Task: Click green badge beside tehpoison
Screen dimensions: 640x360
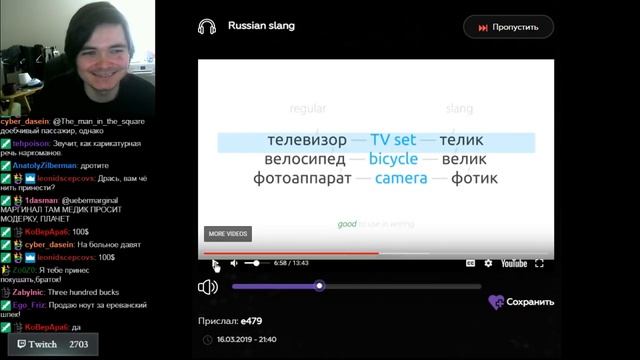Action: [x=6, y=144]
